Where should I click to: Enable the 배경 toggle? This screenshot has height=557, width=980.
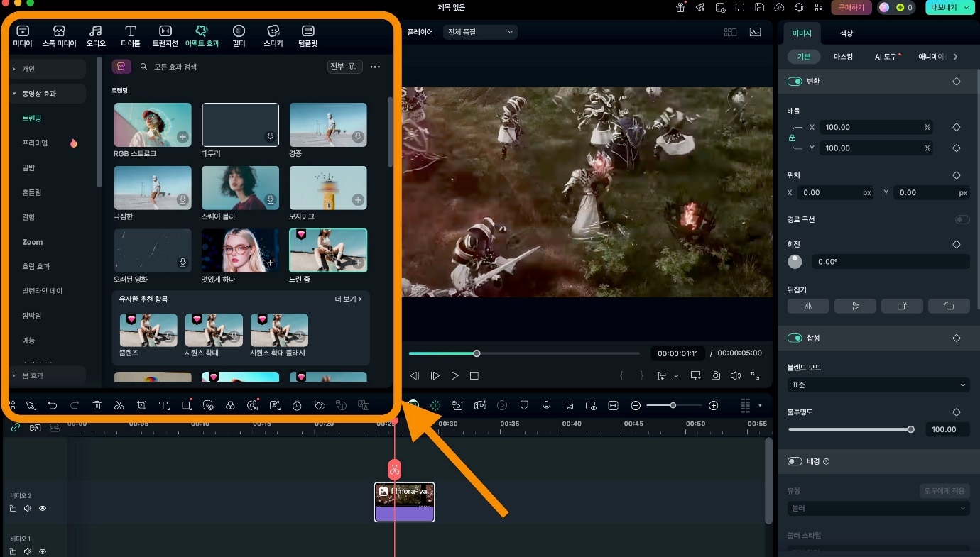795,461
